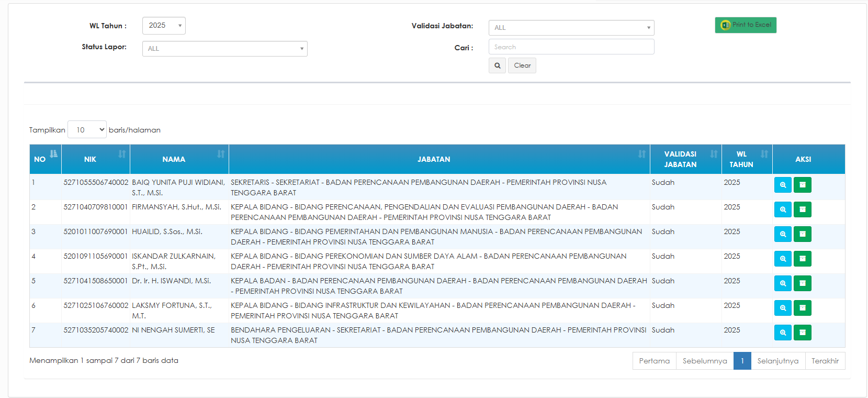
Task: Click name Dr. Ir. H. ISWANDI, M.Si.
Action: click(x=172, y=281)
